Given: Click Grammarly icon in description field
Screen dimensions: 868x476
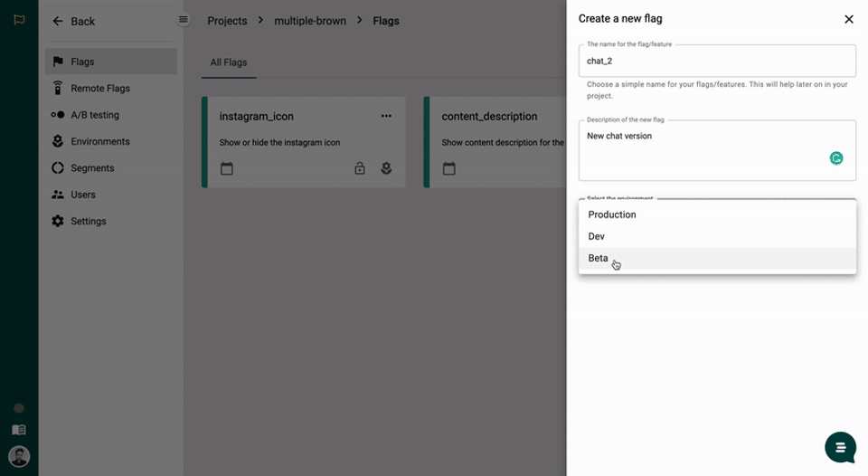Looking at the screenshot, I should tap(835, 158).
